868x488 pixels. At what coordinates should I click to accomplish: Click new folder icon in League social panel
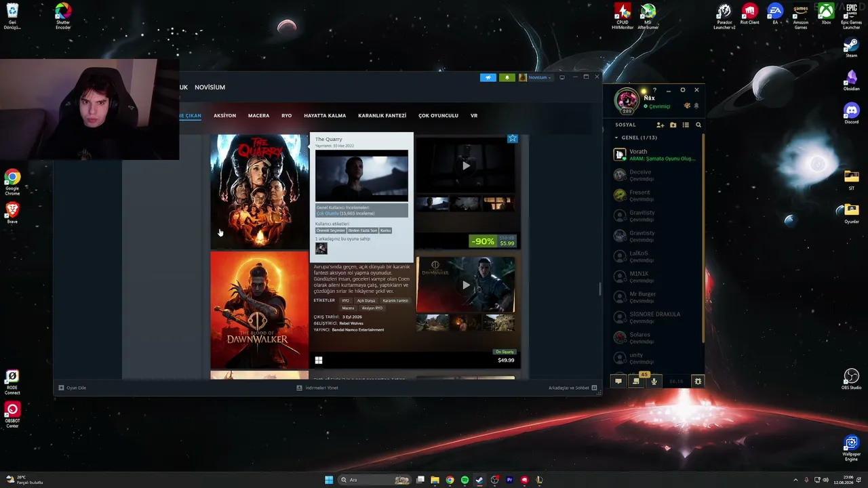(673, 125)
